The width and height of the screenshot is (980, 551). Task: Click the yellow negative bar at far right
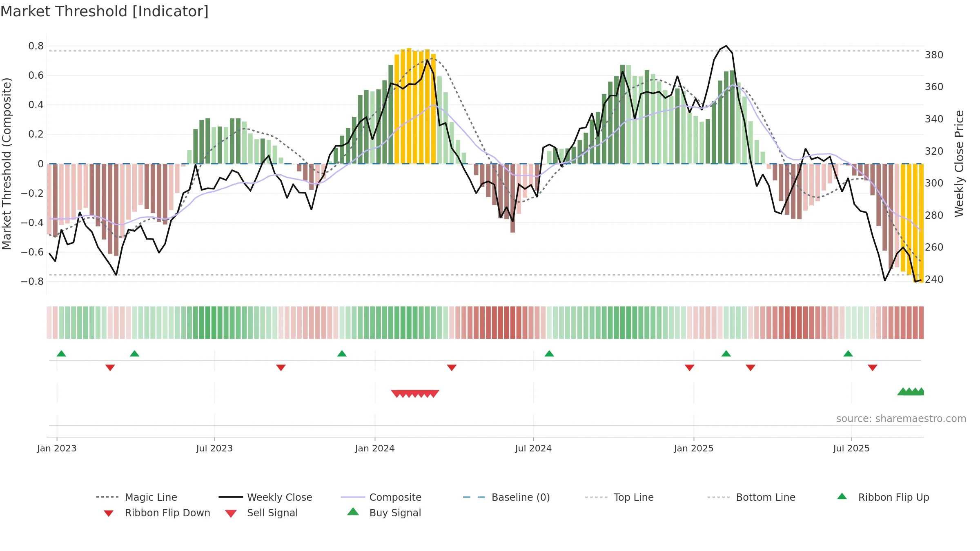[921, 223]
